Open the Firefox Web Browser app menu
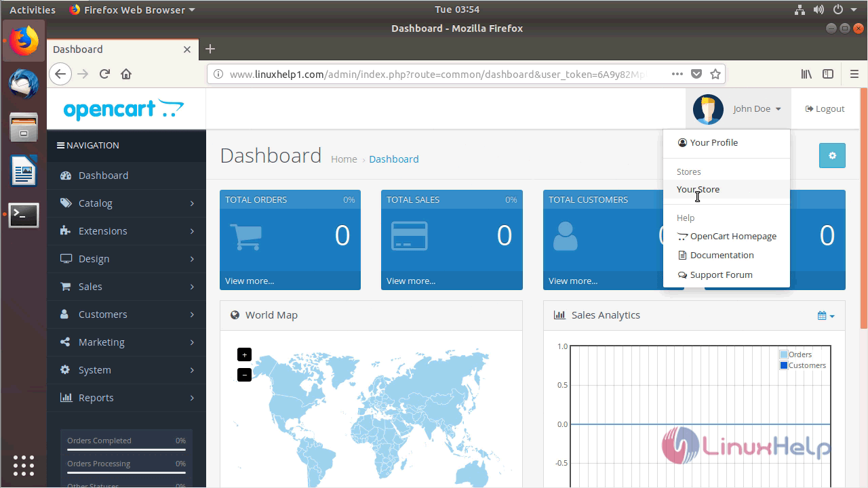 coord(132,9)
